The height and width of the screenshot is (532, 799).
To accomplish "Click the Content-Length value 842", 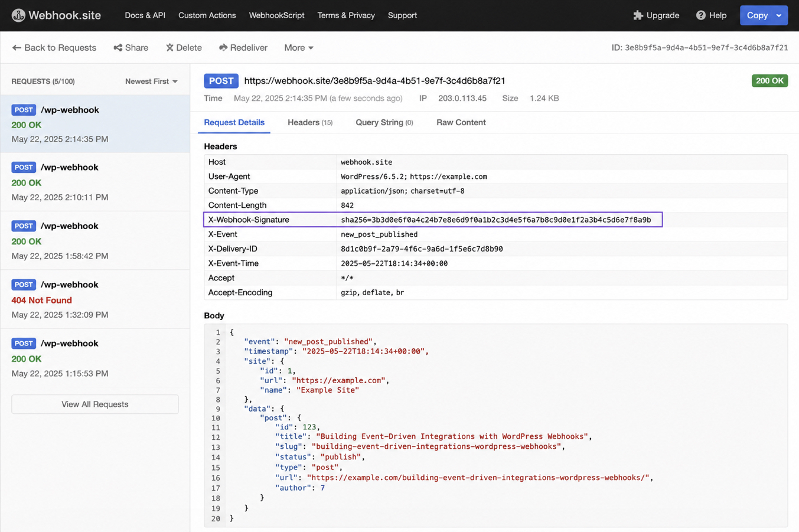I will tap(347, 205).
